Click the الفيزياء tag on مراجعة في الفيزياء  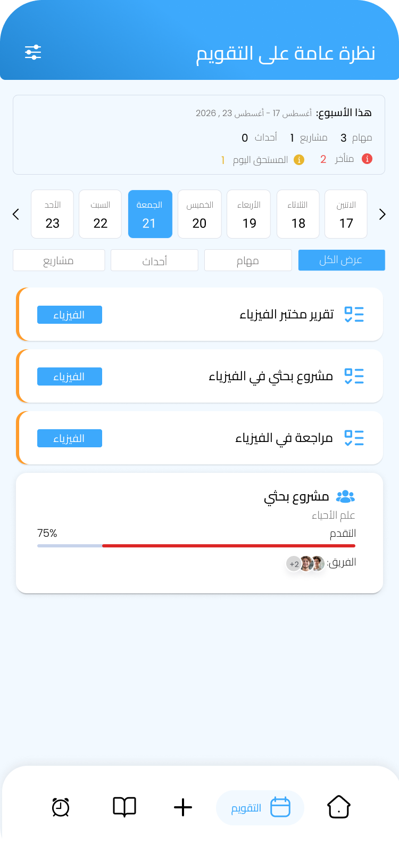coord(69,438)
